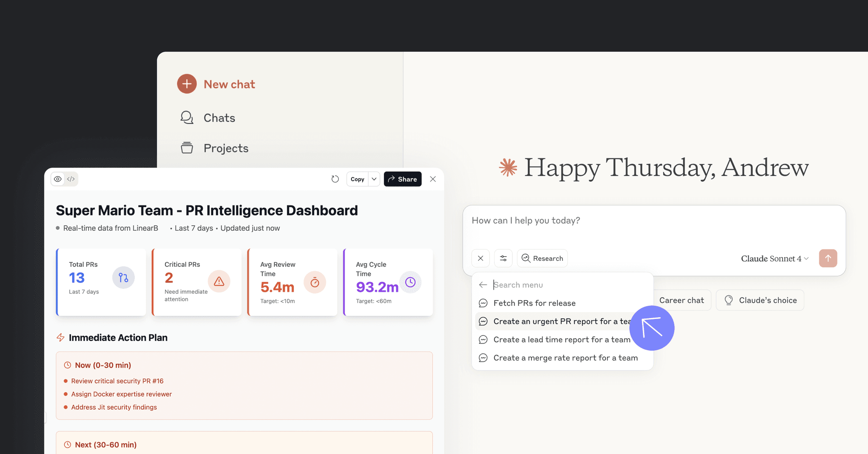
Task: Select 'Fetch PRs for release' from the menu
Action: coord(534,303)
